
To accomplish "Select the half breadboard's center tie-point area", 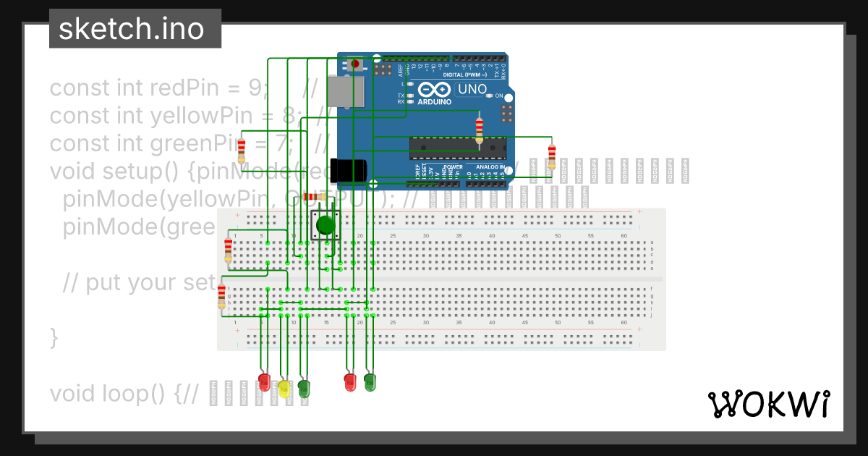I will coord(441,279).
